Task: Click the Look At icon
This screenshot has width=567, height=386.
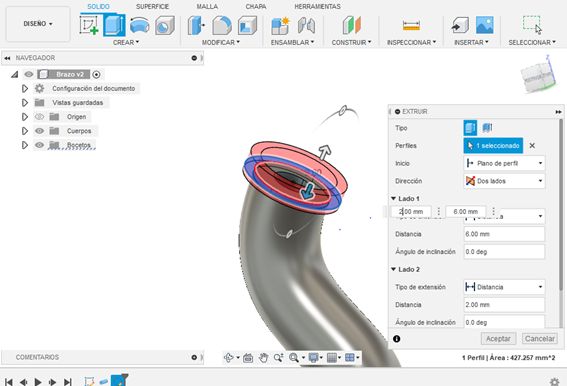Action: (248, 358)
